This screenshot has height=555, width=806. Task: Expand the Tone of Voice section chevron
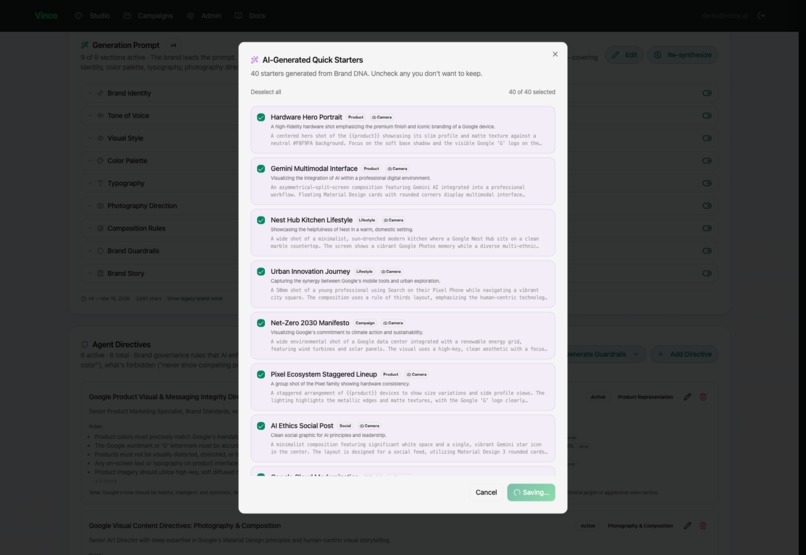(x=89, y=116)
